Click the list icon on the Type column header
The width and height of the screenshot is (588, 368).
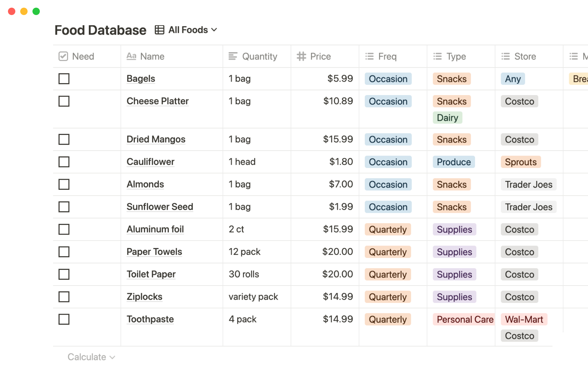437,56
